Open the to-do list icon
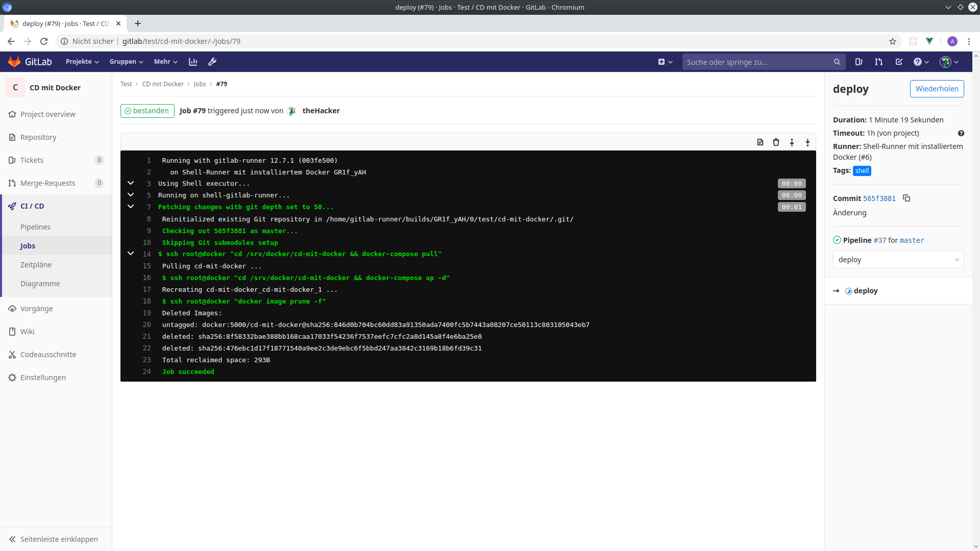Screen dimensions: 980x551 tap(899, 62)
